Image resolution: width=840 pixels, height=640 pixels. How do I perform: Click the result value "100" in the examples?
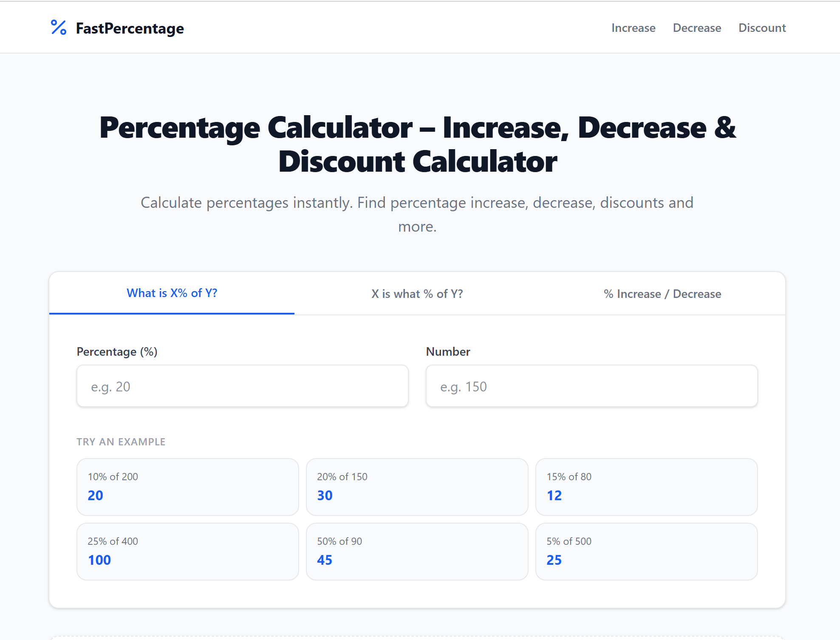(x=98, y=560)
